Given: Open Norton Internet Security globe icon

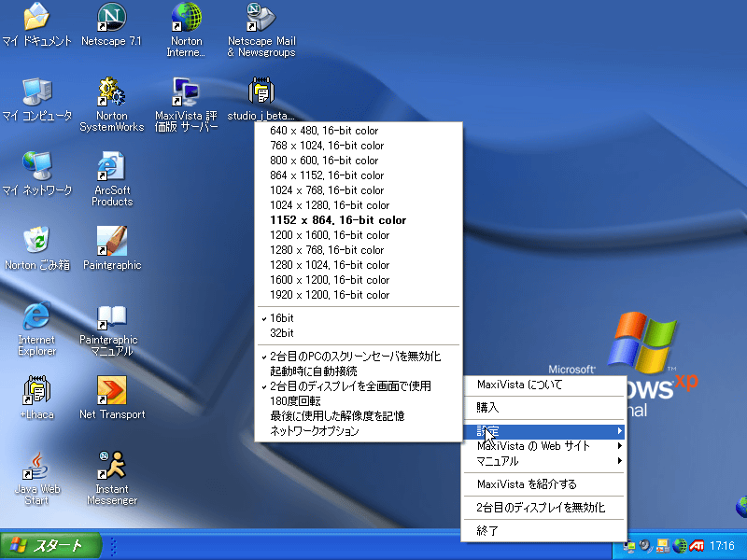Looking at the screenshot, I should pos(186,17).
